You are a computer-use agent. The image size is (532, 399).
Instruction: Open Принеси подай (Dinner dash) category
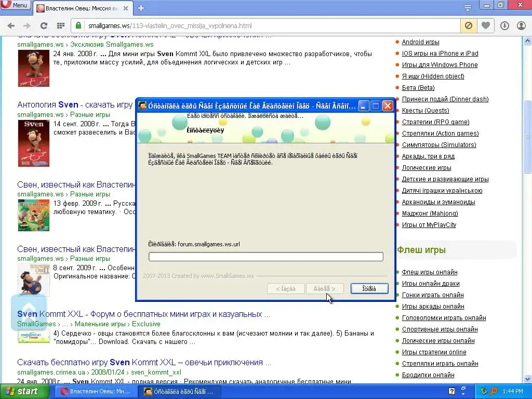pos(445,99)
